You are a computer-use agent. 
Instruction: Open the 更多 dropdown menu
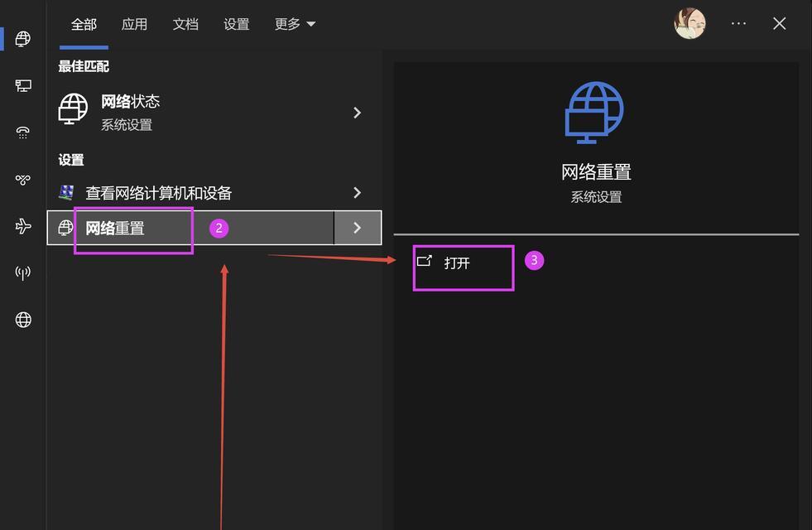295,24
